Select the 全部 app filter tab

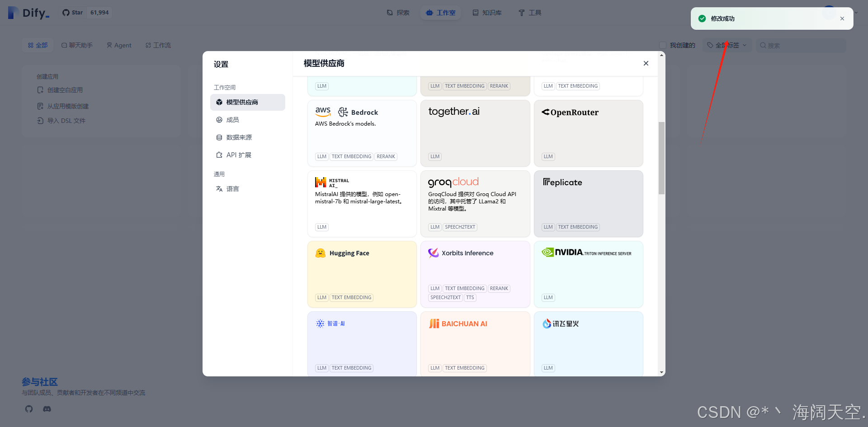(38, 45)
